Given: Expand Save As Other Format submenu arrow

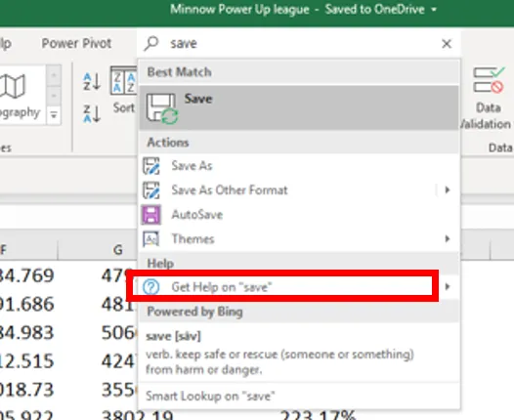Looking at the screenshot, I should [448, 190].
